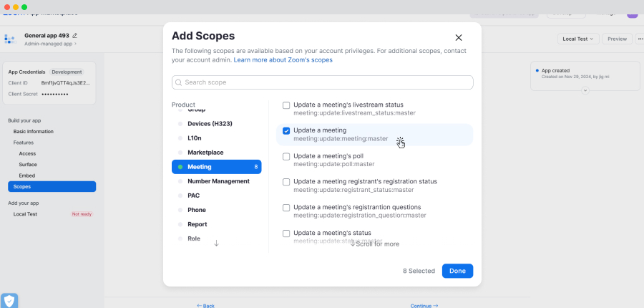
Task: Close the Add Scopes dialog with X icon
Action: pyautogui.click(x=459, y=38)
